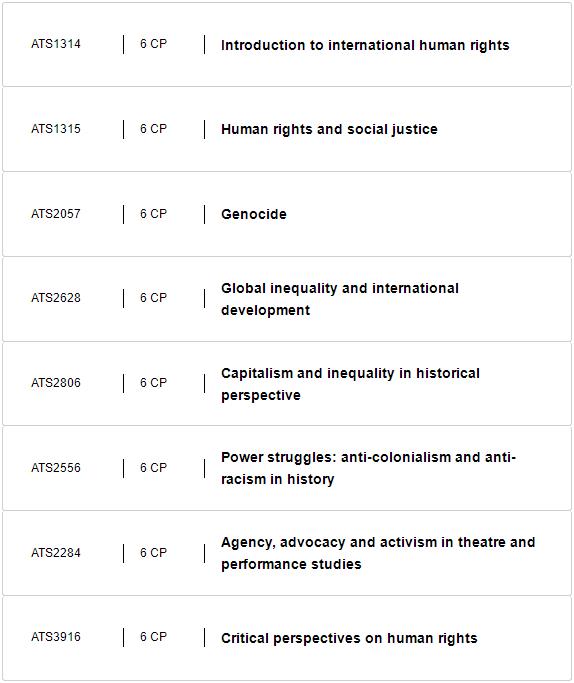This screenshot has width=574, height=683.
Task: Open Human rights and social justice unit
Action: pyautogui.click(x=329, y=129)
